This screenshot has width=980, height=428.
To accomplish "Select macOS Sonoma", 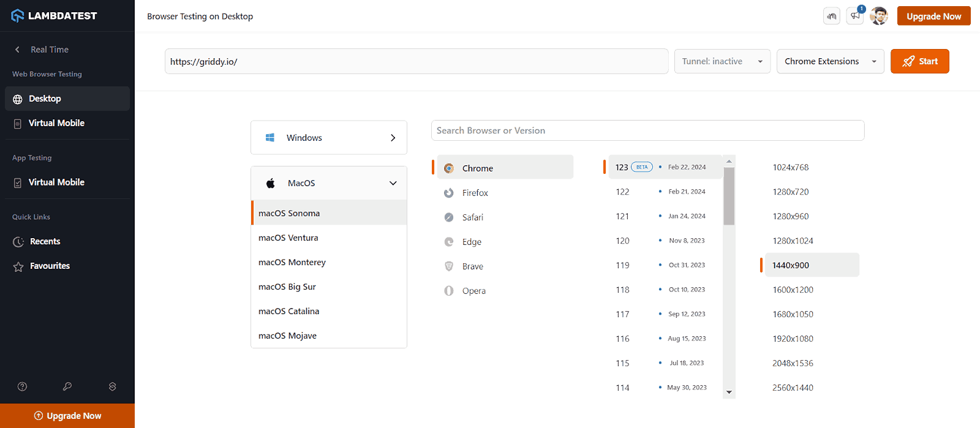I will (329, 213).
